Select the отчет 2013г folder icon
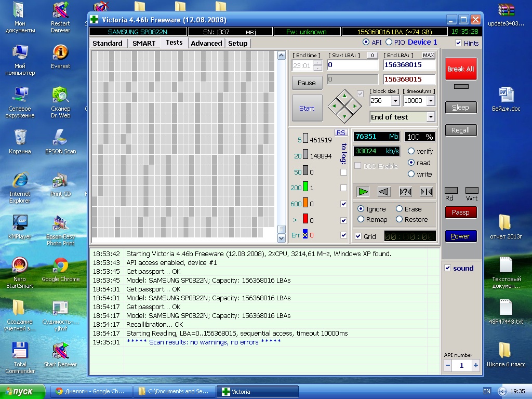 pyautogui.click(x=506, y=227)
